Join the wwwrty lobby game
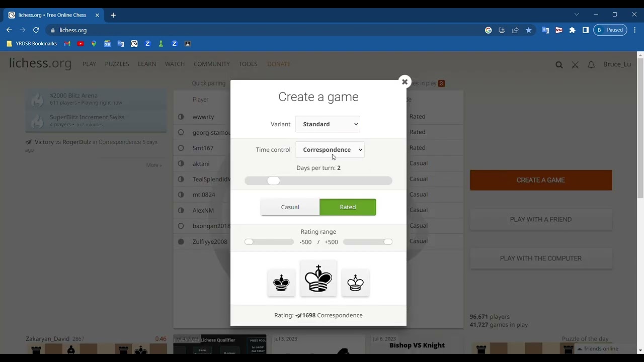This screenshot has width=644, height=362. [x=203, y=117]
